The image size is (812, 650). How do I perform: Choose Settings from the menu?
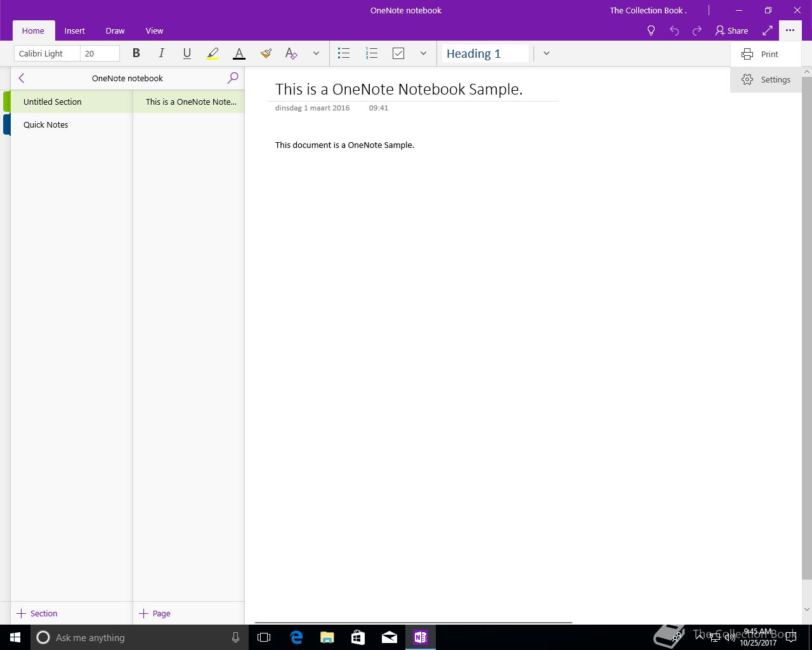coord(766,79)
